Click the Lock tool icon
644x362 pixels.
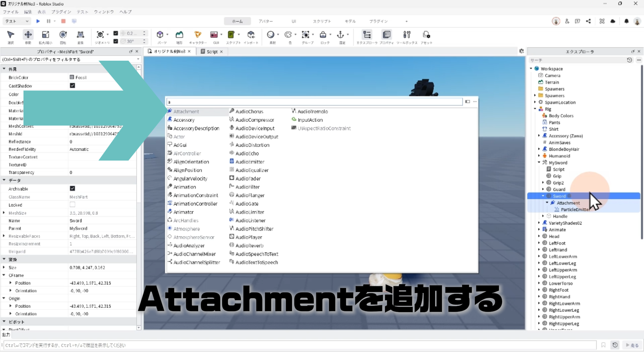pos(323,35)
